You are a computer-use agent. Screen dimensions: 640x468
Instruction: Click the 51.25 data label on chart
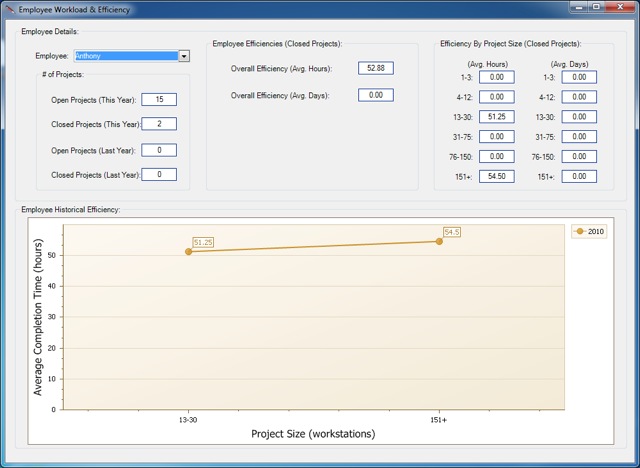coord(203,242)
